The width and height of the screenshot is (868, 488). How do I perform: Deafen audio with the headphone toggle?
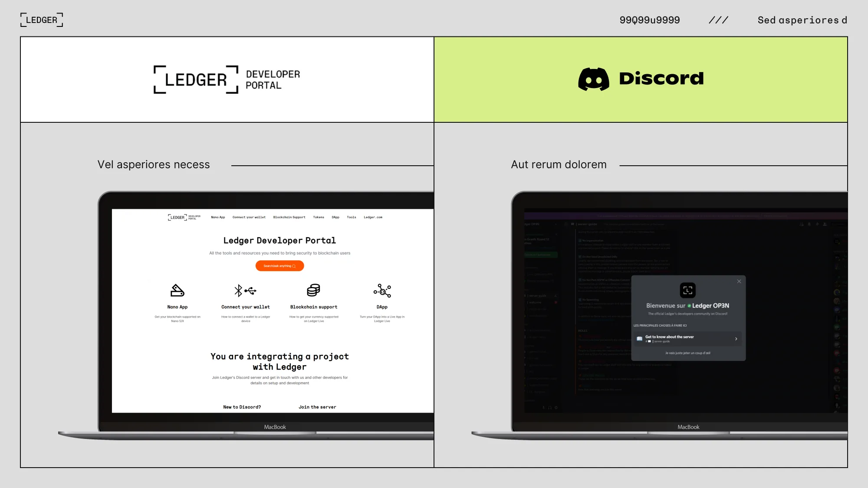(550, 408)
